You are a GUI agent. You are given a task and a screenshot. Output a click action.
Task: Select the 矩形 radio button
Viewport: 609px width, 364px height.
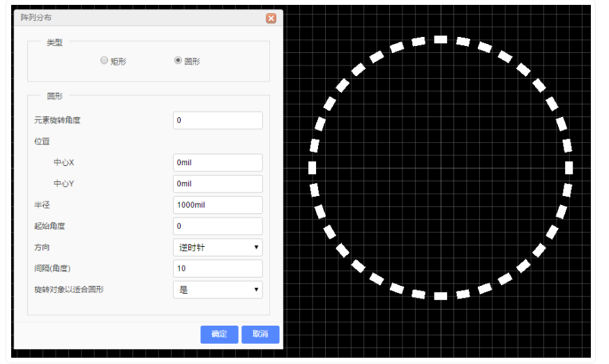[105, 61]
